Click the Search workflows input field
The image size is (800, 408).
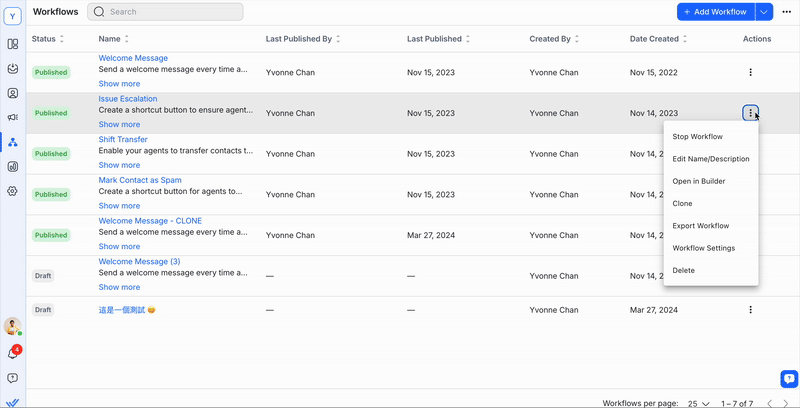click(x=172, y=12)
